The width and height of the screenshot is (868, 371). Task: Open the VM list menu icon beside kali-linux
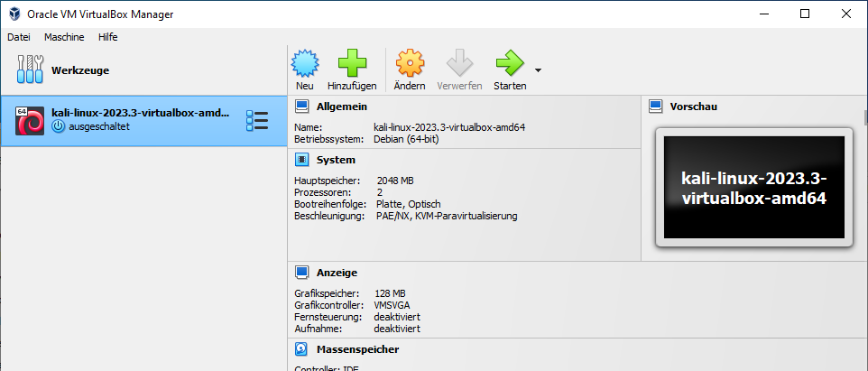(257, 120)
